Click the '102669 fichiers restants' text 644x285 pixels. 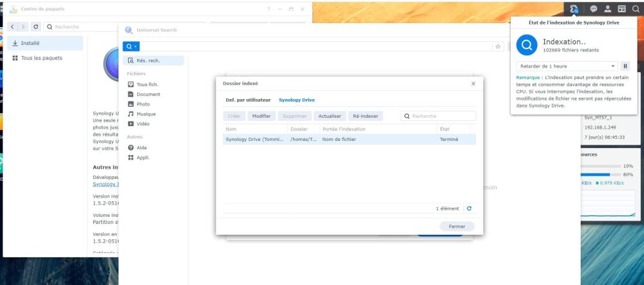[571, 50]
